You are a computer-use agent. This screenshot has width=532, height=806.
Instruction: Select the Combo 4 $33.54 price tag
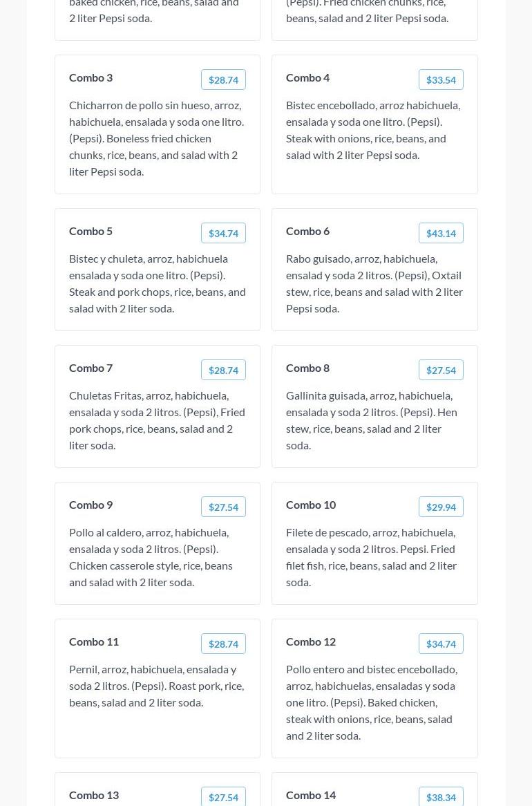tap(441, 79)
